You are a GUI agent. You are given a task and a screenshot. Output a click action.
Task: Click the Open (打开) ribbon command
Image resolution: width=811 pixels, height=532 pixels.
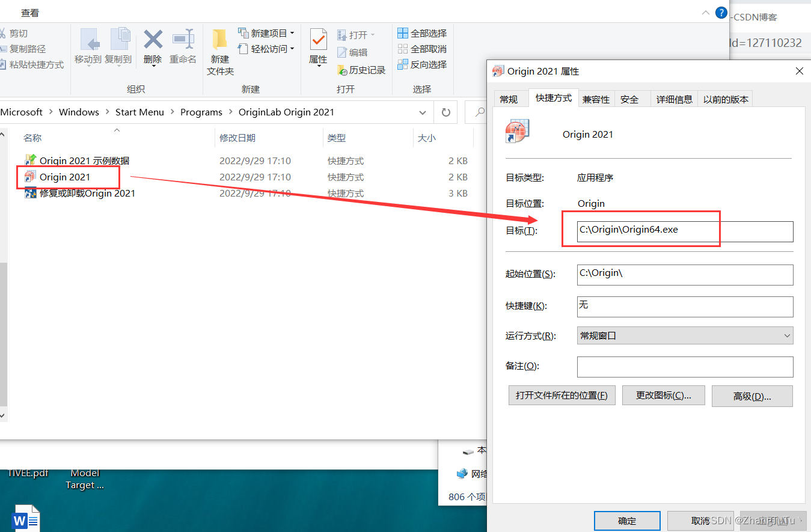[356, 35]
